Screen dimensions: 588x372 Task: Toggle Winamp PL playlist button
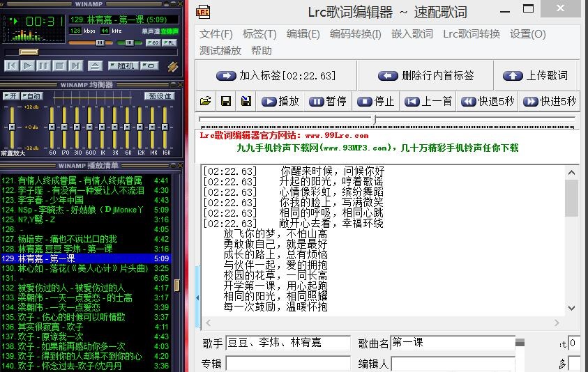click(169, 42)
